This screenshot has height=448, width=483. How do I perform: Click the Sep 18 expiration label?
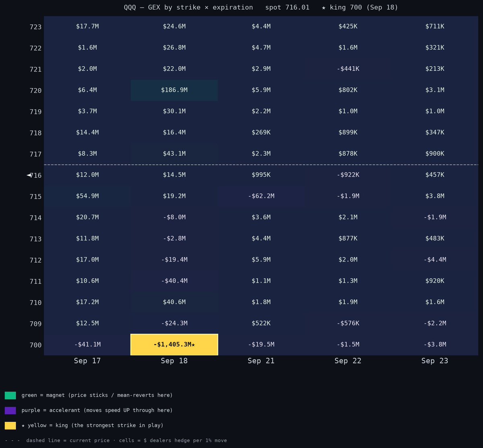[174, 361]
